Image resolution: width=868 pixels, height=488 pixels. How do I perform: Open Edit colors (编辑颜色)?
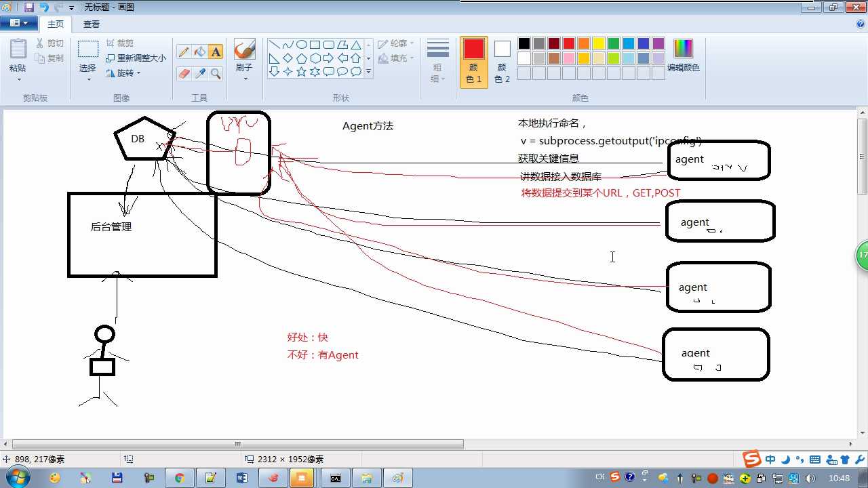pos(683,55)
